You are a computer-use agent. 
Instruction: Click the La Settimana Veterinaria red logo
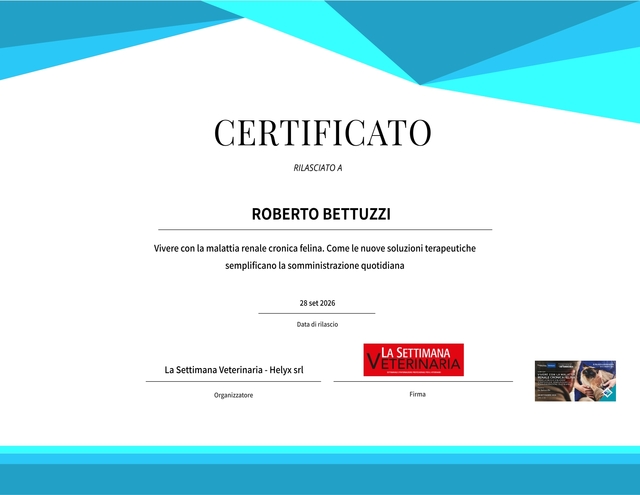click(413, 360)
